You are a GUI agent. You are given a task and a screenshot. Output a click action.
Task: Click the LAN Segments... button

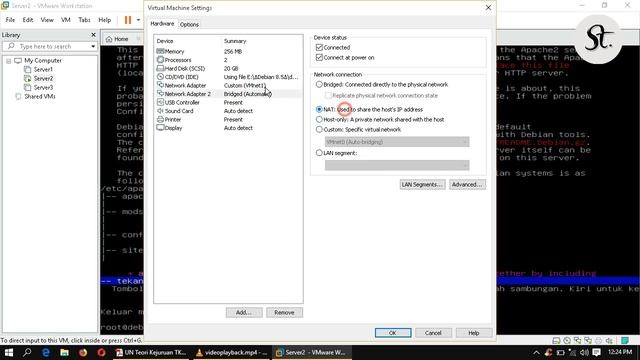pos(422,184)
